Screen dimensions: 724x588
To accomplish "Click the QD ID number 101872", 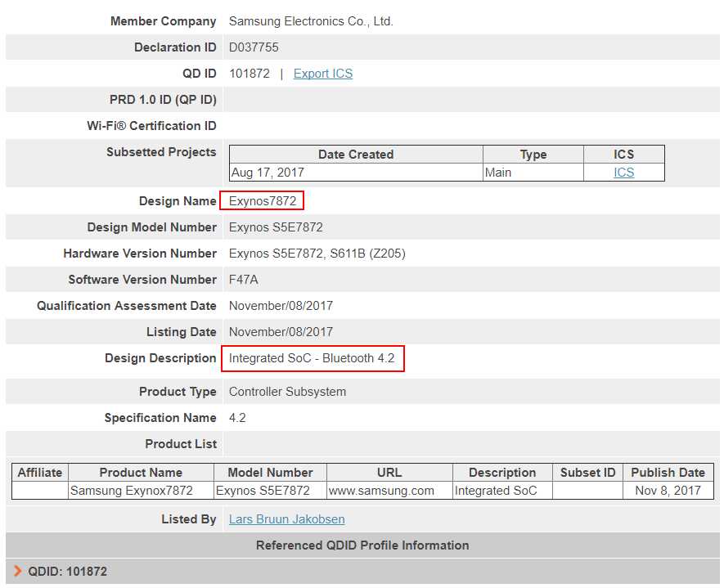I will pyautogui.click(x=249, y=74).
